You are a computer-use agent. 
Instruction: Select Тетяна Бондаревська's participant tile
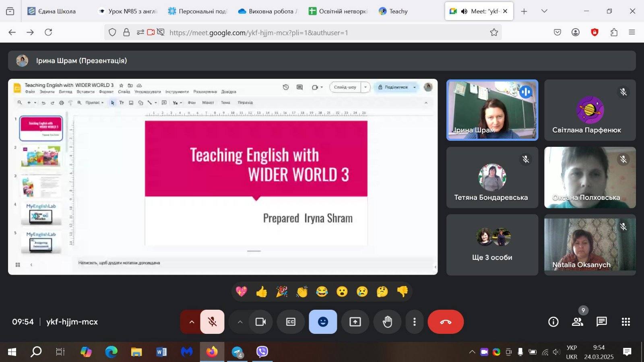click(492, 177)
